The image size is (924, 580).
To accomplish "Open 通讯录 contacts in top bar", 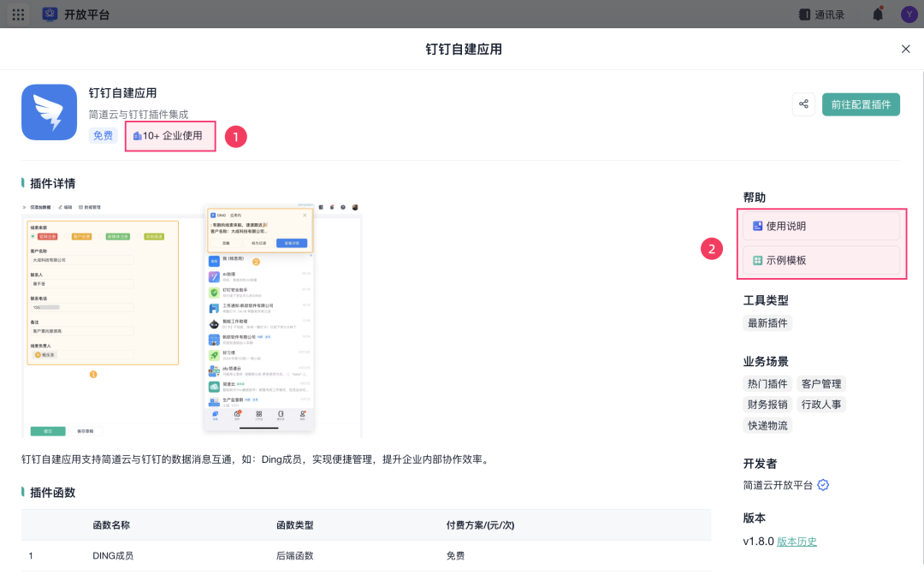I will pyautogui.click(x=821, y=15).
